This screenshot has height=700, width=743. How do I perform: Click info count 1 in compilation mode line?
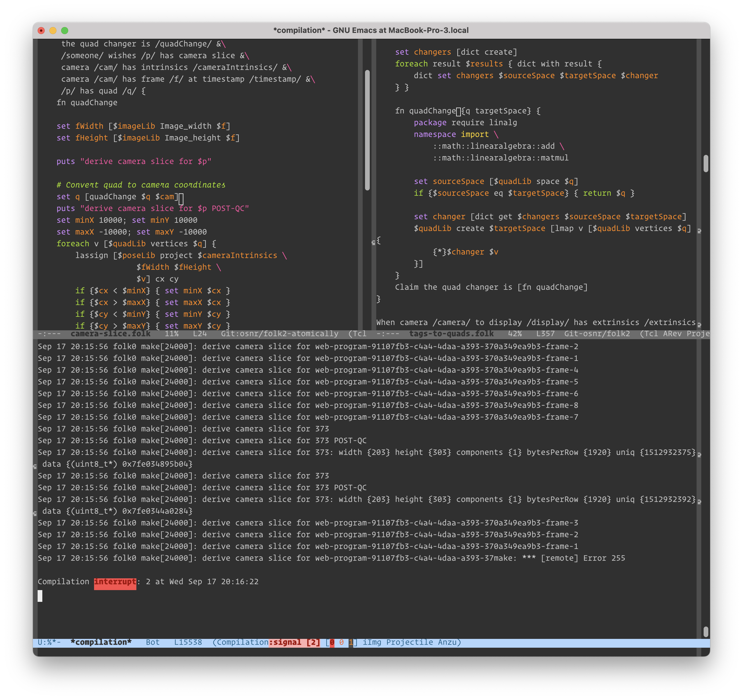pos(351,642)
